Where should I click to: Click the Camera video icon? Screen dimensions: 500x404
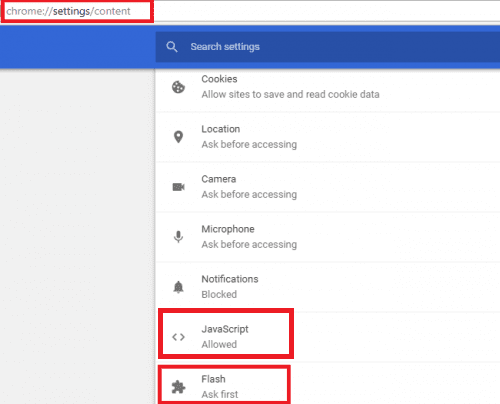point(178,187)
